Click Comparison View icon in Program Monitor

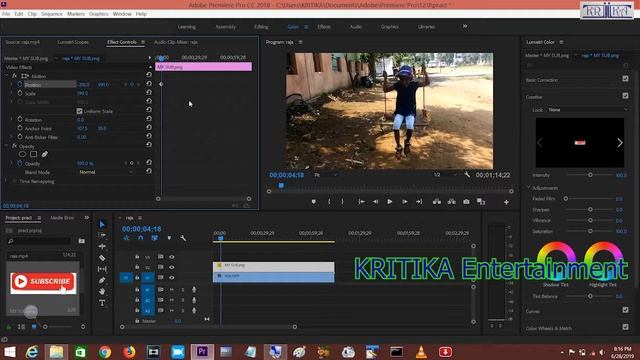tap(481, 202)
